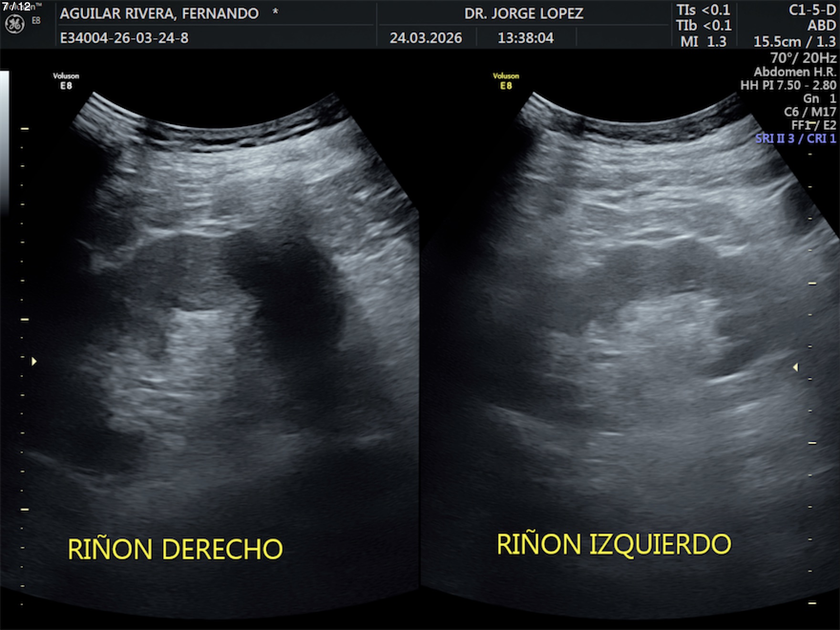This screenshot has width=840, height=630.
Task: Select the RIÑON DERECHO annotation
Action: coord(175,549)
